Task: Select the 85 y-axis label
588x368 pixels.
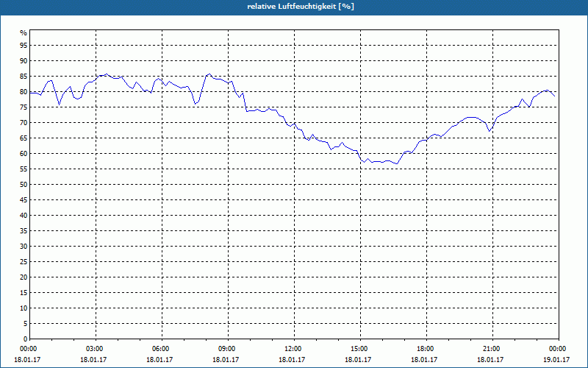Action: [24, 77]
